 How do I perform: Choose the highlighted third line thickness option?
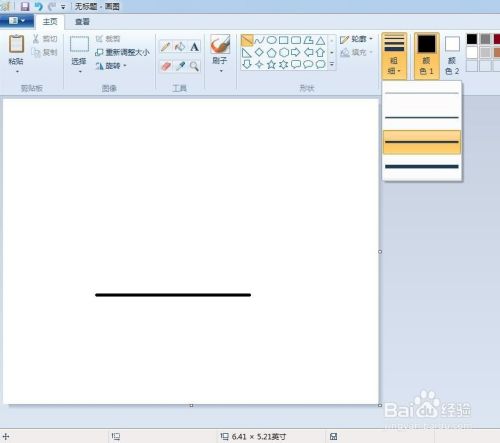tap(422, 142)
